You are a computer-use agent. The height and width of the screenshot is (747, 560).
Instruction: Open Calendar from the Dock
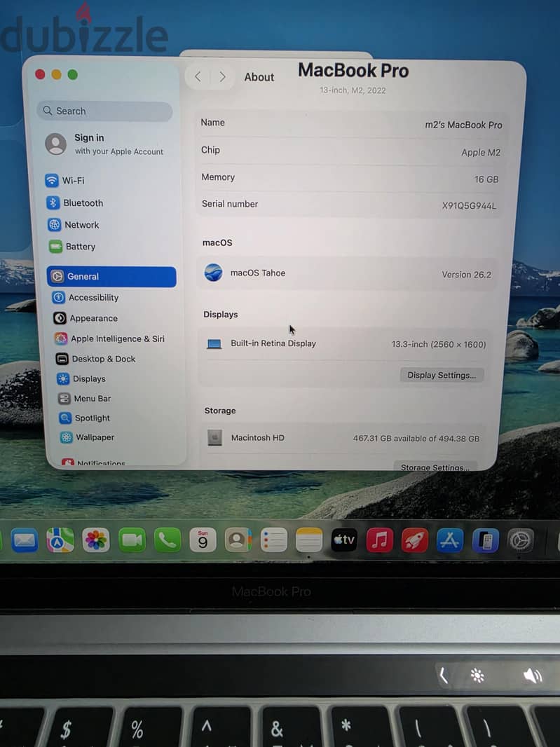203,540
